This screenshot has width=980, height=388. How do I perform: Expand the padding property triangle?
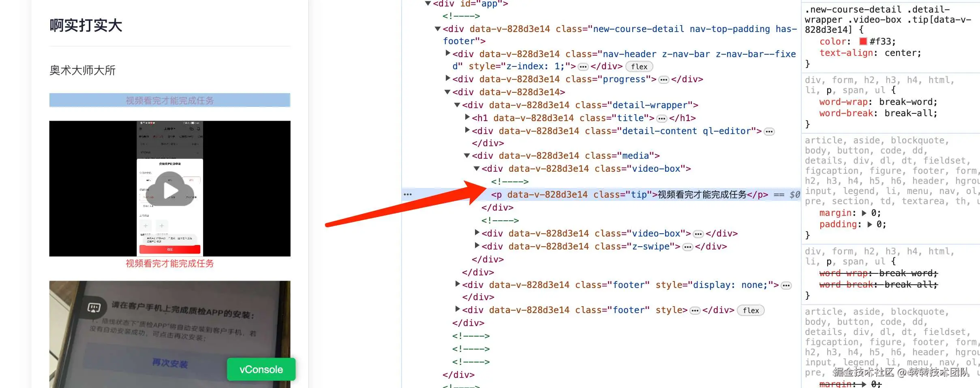pyautogui.click(x=869, y=224)
